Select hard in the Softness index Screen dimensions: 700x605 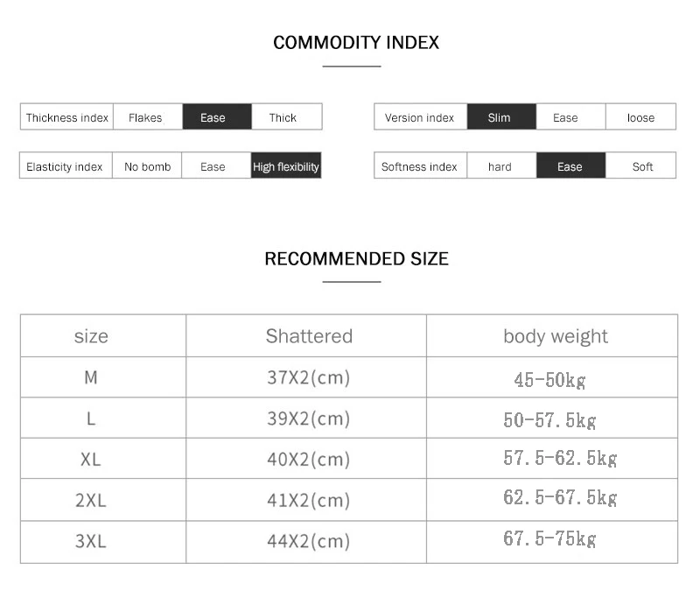coord(500,166)
